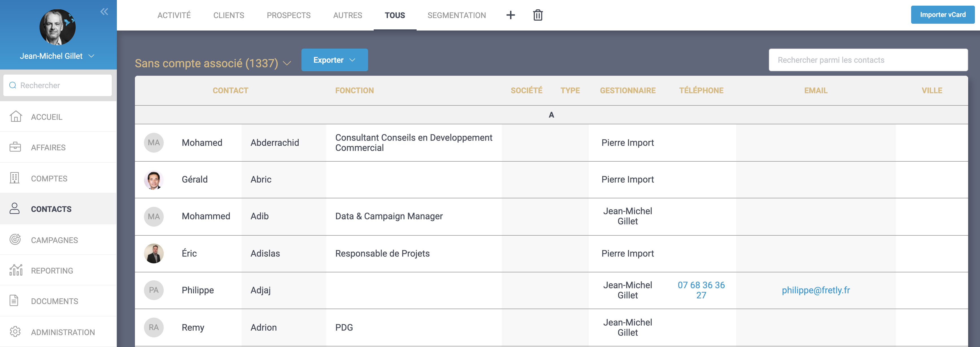Image resolution: width=980 pixels, height=347 pixels.
Task: Expand the Sans compte associé filter
Action: [287, 63]
